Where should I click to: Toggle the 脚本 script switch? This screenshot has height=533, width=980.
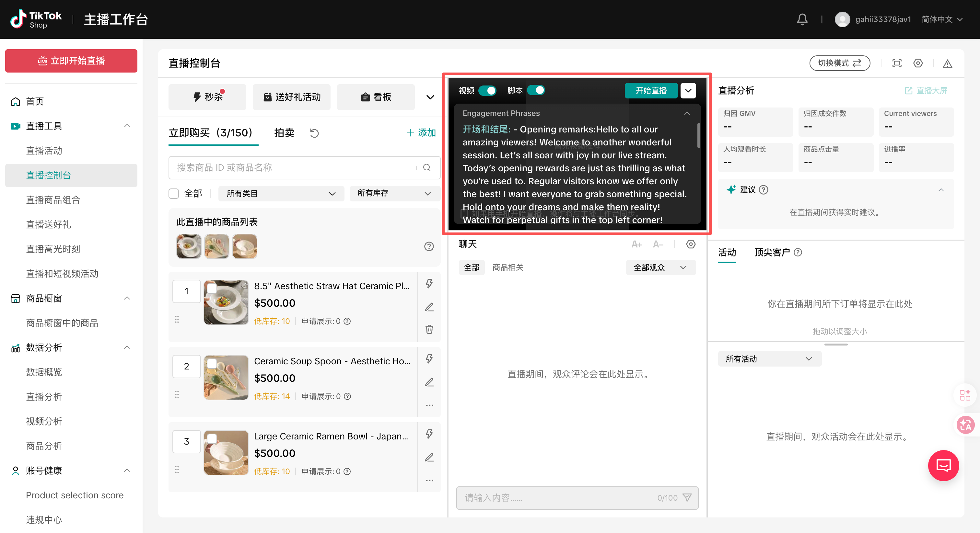pyautogui.click(x=536, y=90)
